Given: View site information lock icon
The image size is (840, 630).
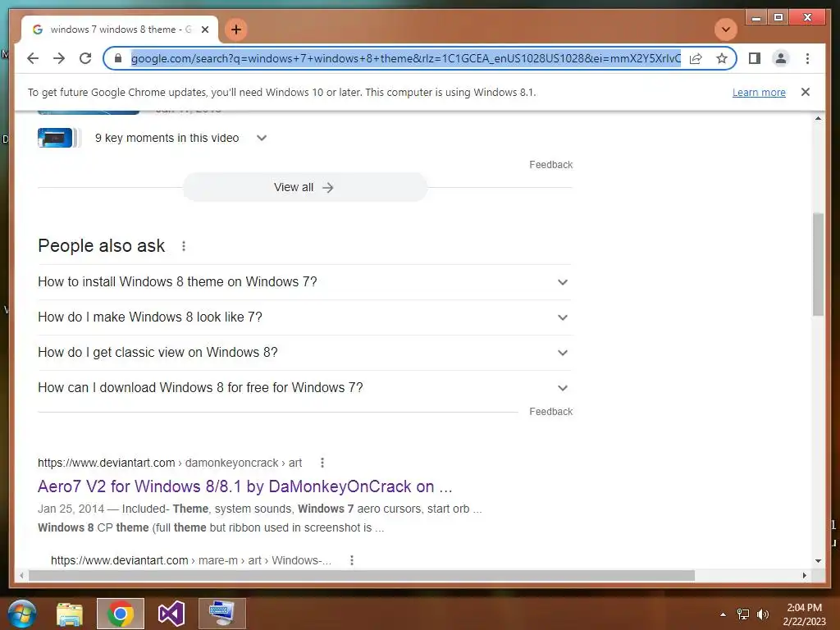Looking at the screenshot, I should click(x=118, y=58).
